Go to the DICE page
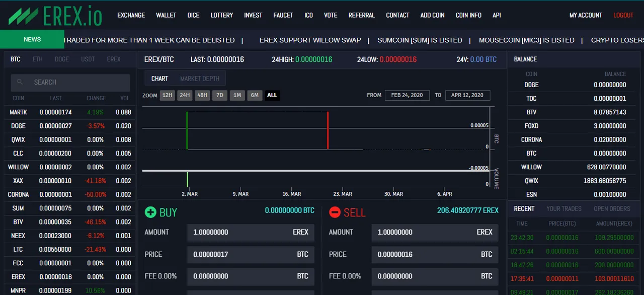 click(193, 15)
